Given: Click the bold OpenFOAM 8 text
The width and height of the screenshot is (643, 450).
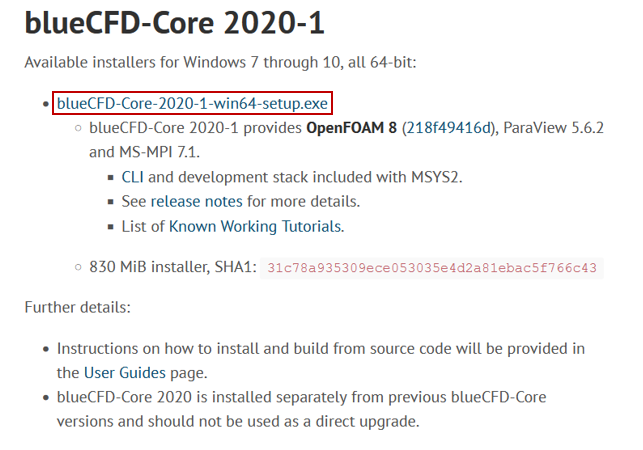Looking at the screenshot, I should tap(351, 128).
